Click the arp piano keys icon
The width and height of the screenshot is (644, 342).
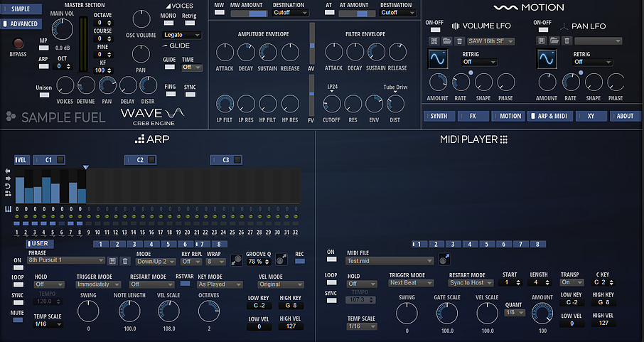pos(8,209)
